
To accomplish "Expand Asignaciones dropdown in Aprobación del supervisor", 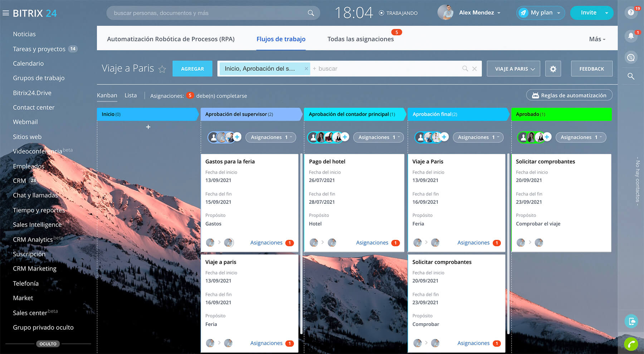I will click(270, 137).
